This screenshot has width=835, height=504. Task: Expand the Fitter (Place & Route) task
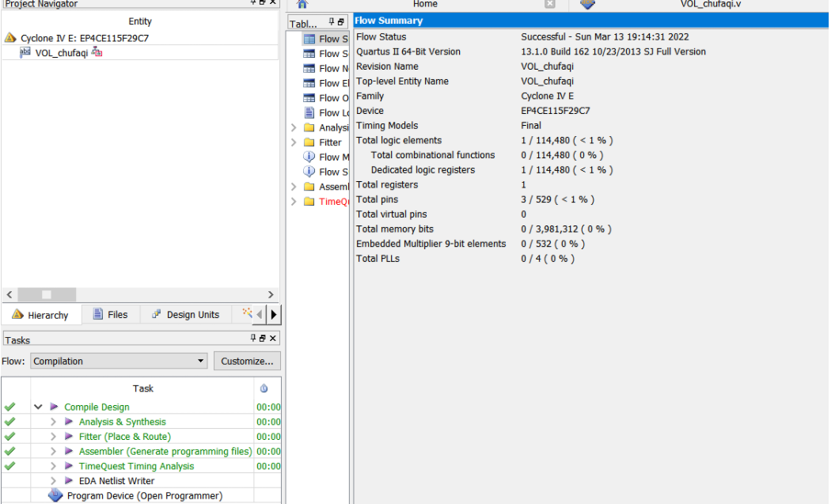pyautogui.click(x=53, y=437)
